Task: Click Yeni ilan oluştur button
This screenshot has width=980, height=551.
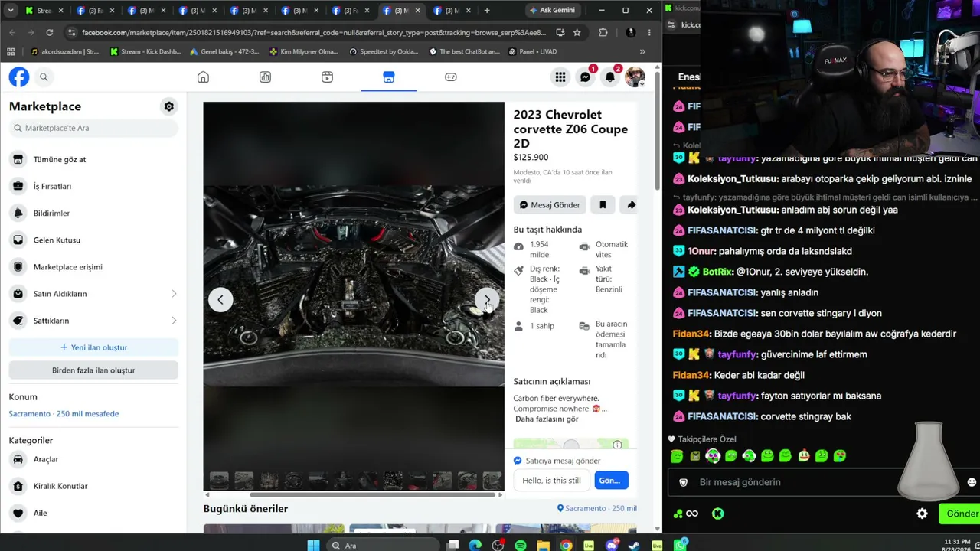Action: click(x=93, y=347)
